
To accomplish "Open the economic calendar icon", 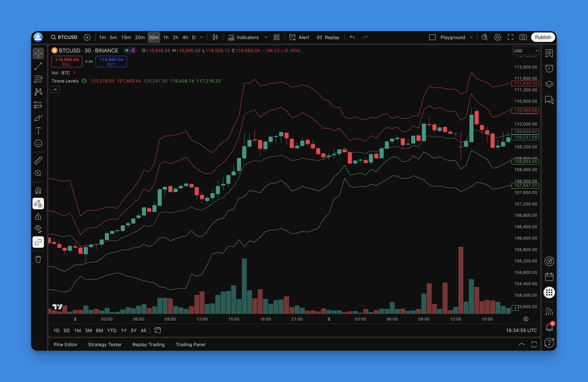I will [549, 277].
